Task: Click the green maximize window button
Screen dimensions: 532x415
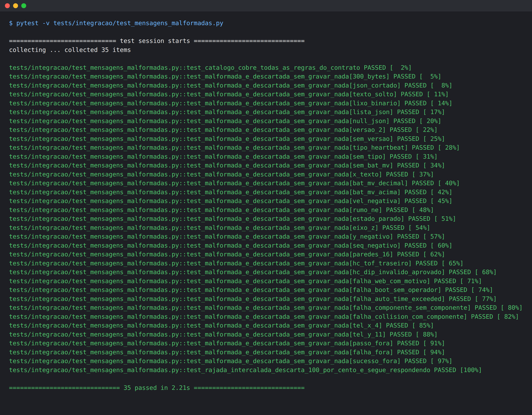Action: [x=24, y=6]
